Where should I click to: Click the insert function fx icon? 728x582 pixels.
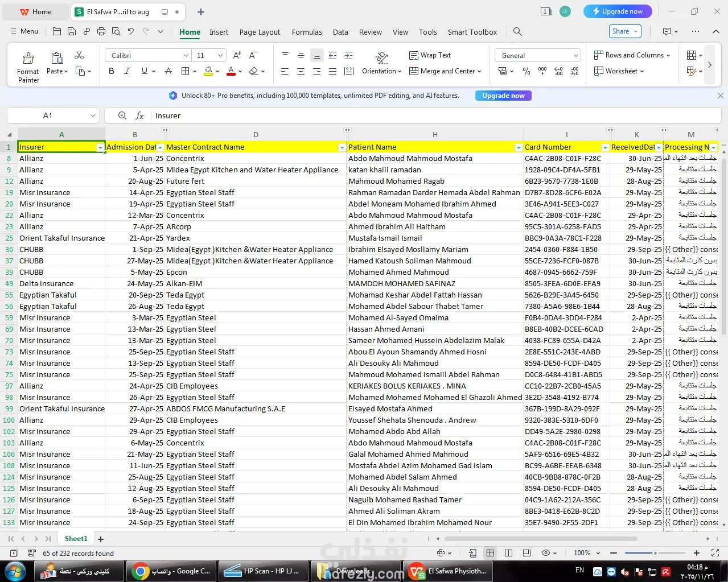[139, 115]
